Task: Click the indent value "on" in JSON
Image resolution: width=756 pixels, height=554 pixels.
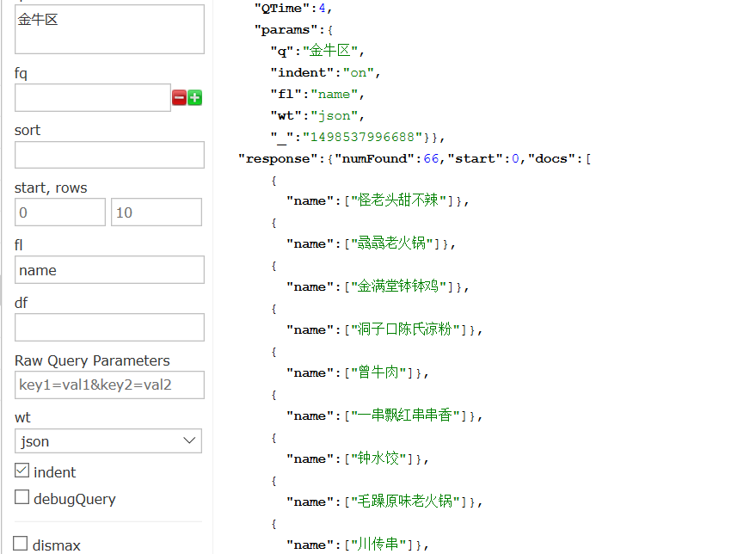Action: click(359, 73)
